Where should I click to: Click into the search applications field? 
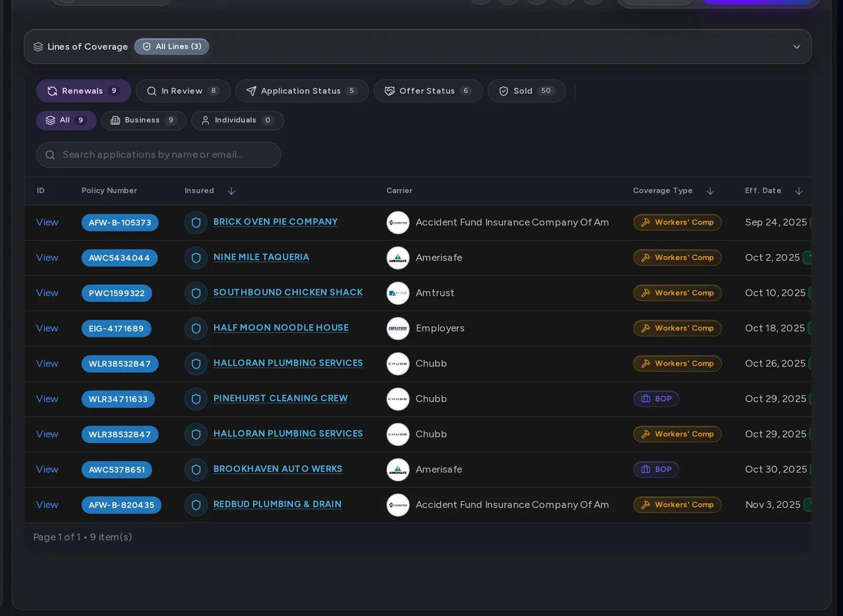(158, 155)
